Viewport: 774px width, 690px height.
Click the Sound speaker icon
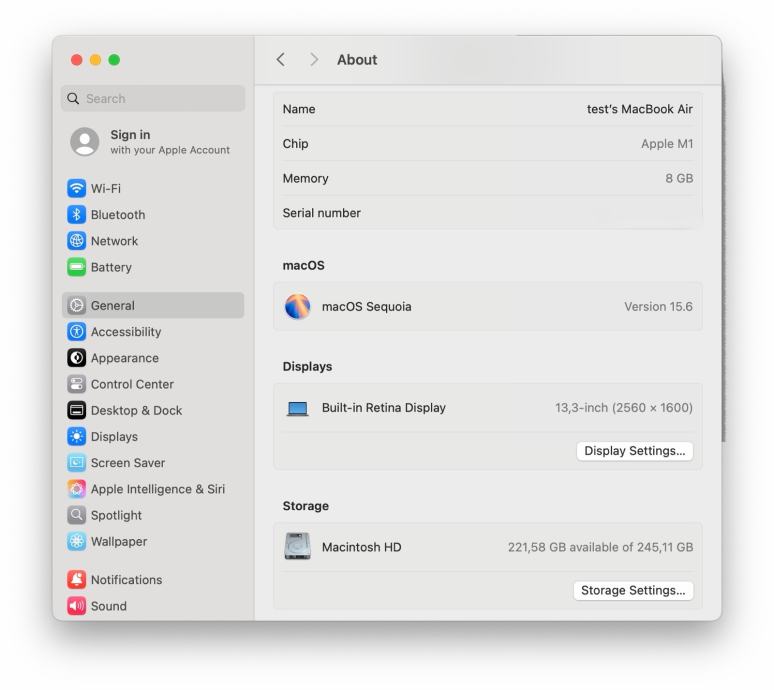point(77,606)
